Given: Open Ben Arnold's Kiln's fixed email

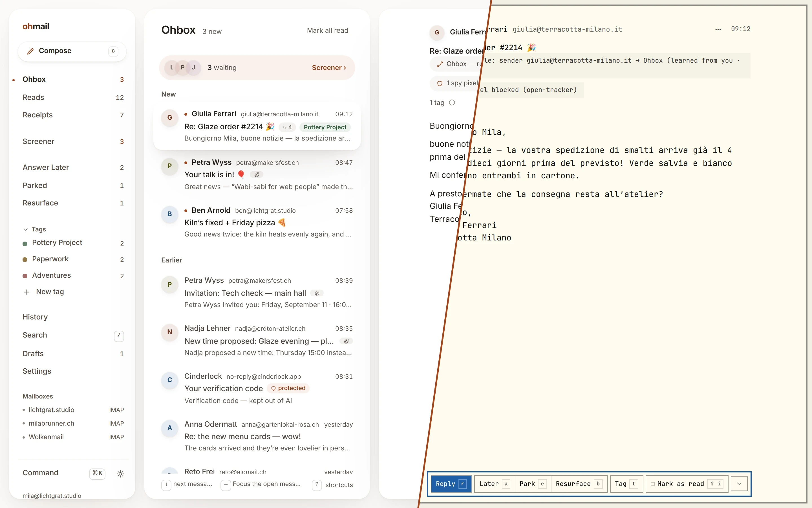Looking at the screenshot, I should point(257,222).
